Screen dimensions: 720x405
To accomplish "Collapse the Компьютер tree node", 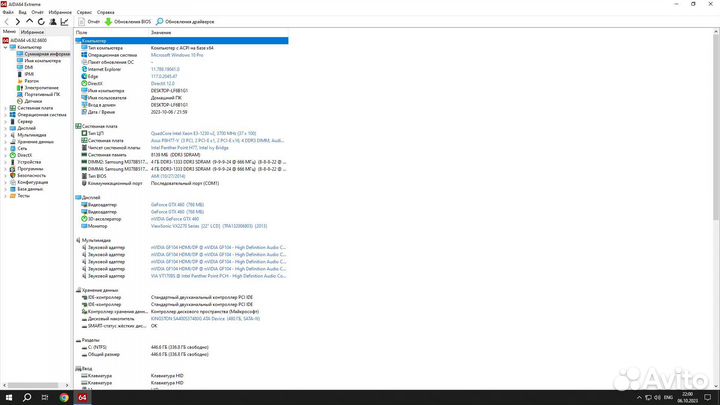I will point(8,47).
